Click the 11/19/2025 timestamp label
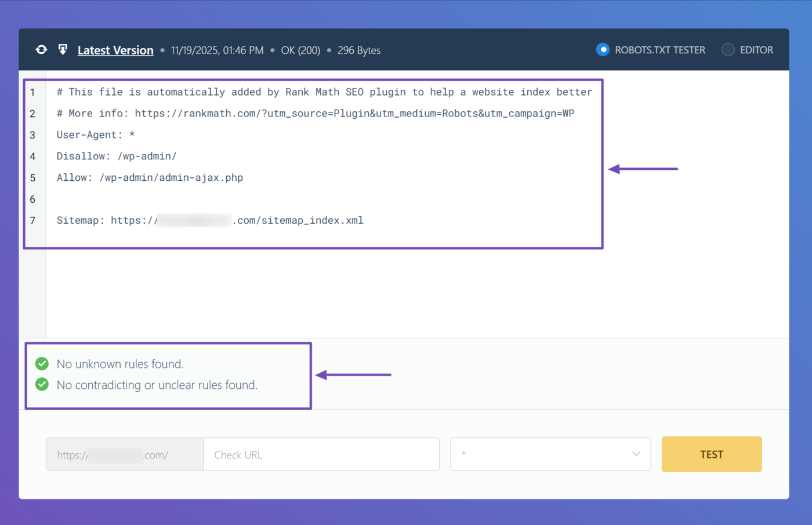812x525 pixels. tap(217, 50)
